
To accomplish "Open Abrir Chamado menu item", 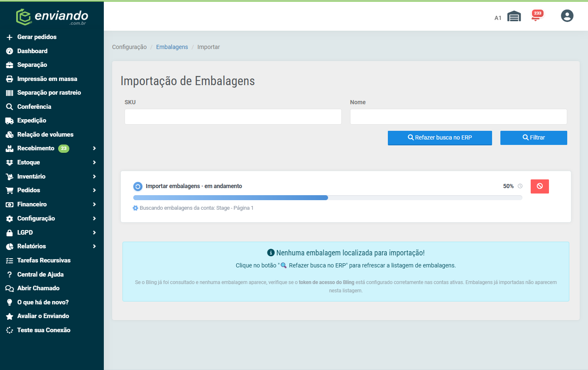I will 38,288.
